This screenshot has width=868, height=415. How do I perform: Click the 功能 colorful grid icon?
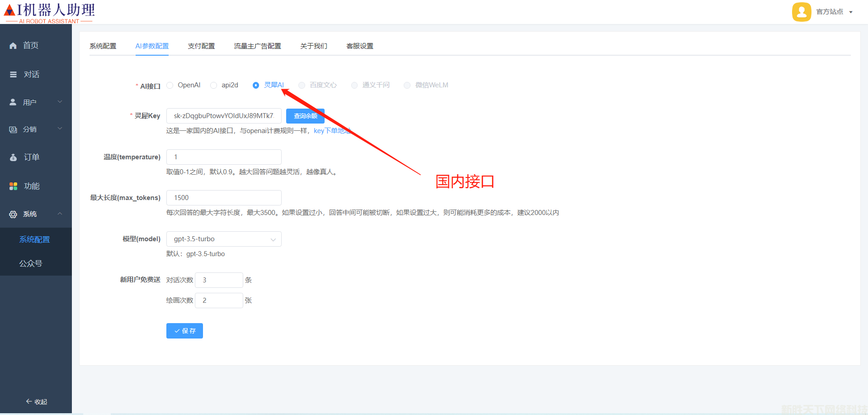[x=13, y=186]
